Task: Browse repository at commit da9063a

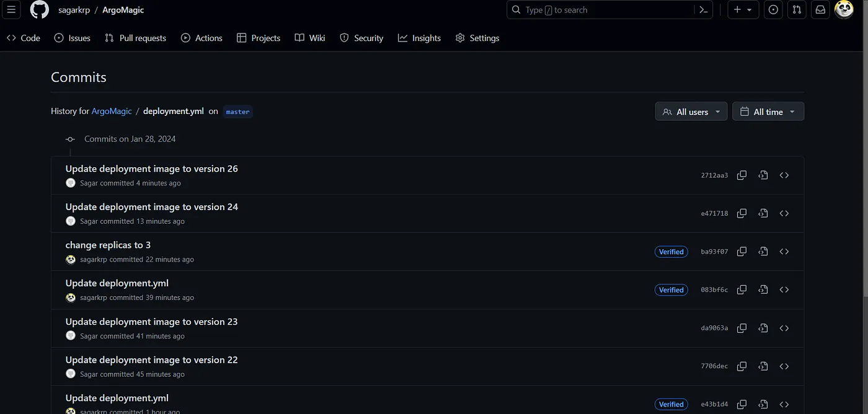Action: click(x=784, y=328)
